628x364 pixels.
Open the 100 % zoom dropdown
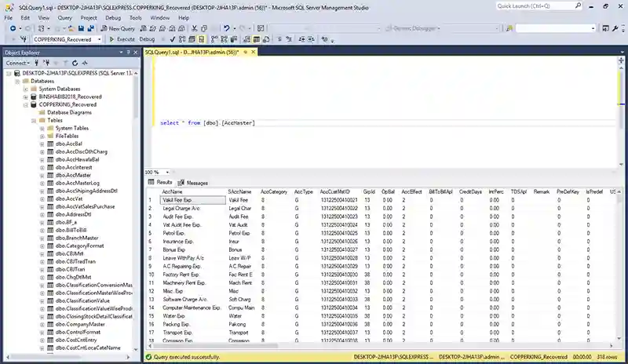(x=167, y=172)
